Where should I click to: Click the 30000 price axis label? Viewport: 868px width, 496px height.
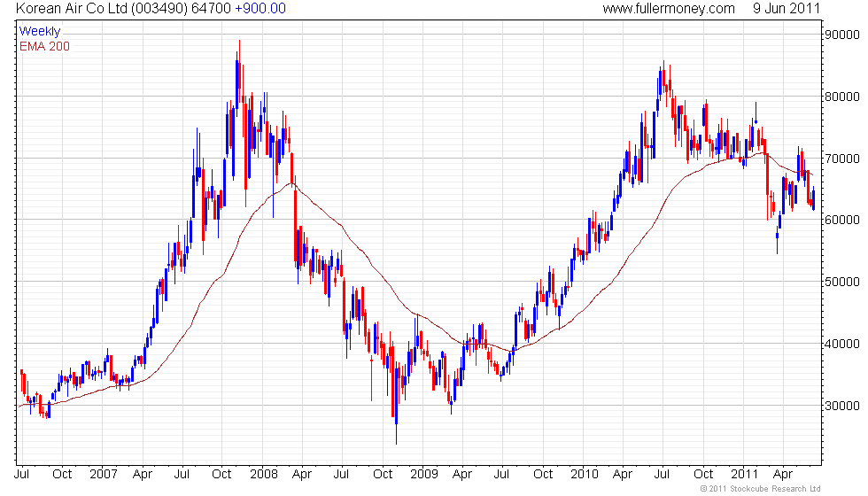click(x=842, y=406)
